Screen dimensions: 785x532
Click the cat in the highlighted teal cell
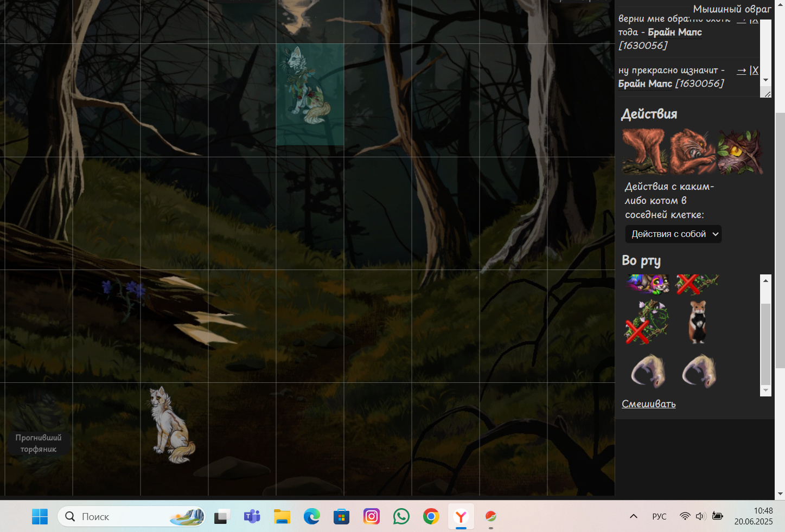coord(307,86)
